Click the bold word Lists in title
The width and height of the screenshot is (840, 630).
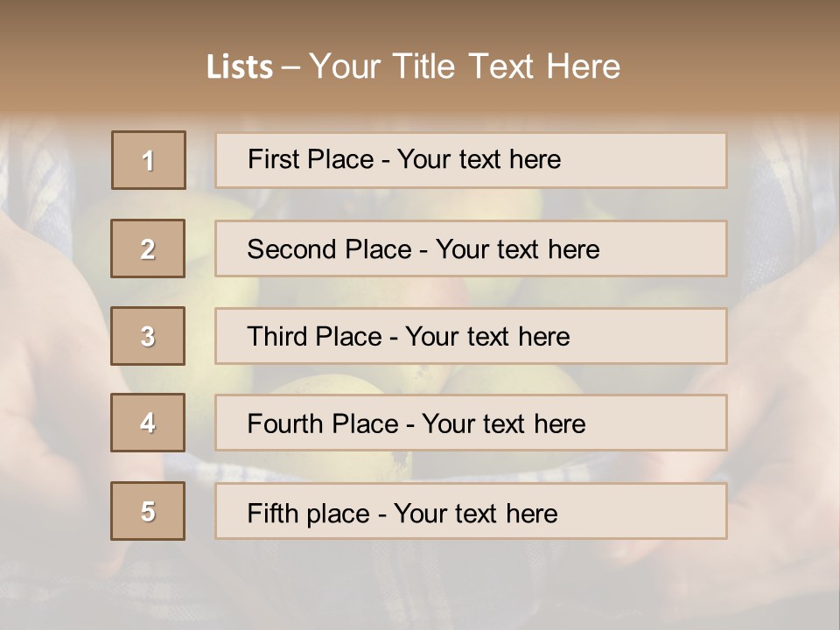[x=239, y=67]
